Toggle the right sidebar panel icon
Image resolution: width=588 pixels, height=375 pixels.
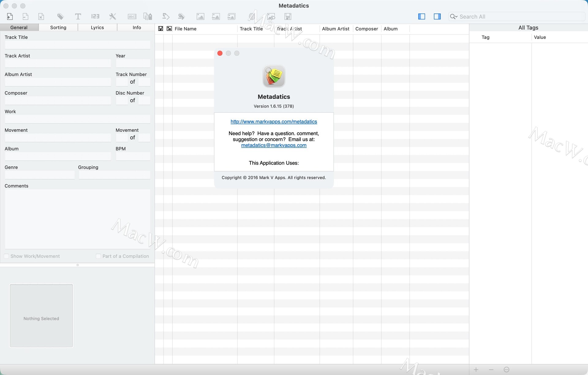pyautogui.click(x=437, y=17)
